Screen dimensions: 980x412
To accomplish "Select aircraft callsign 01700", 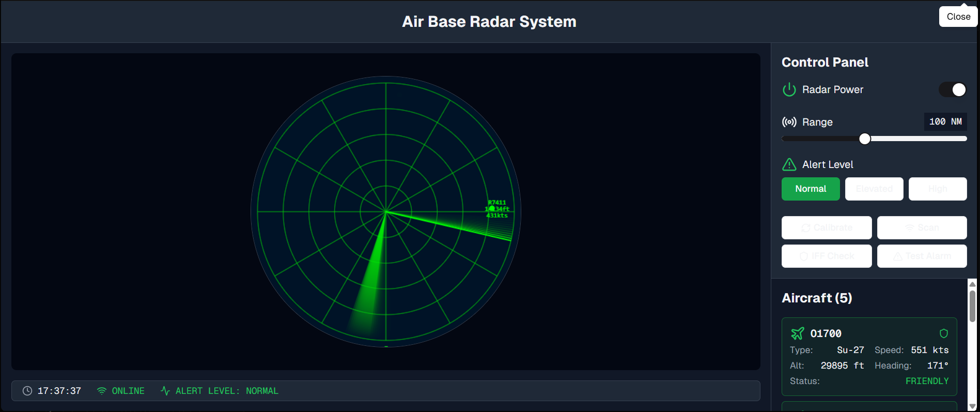I will click(x=826, y=333).
